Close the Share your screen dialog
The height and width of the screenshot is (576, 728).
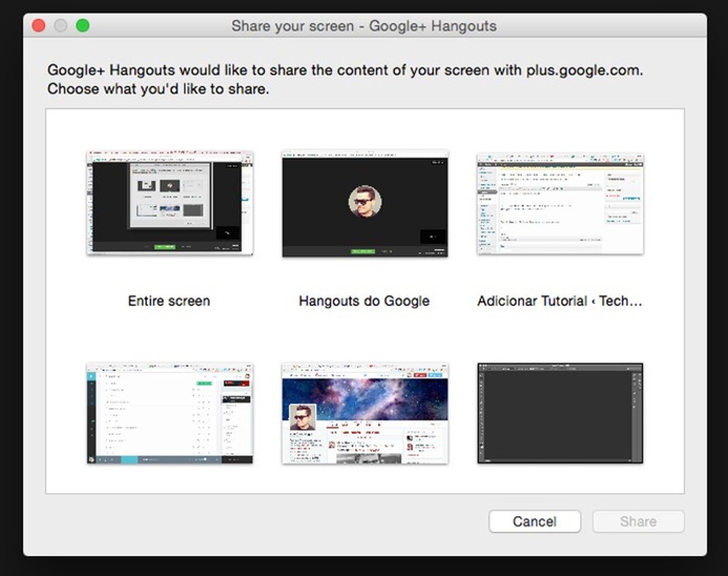[x=38, y=26]
